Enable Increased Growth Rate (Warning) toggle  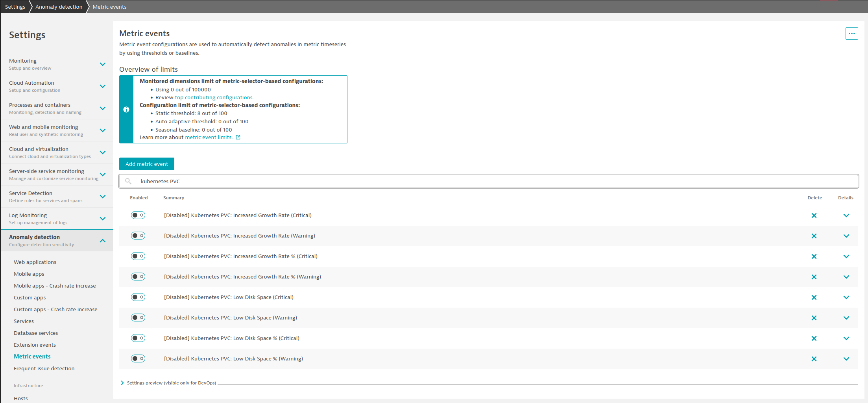coord(138,236)
